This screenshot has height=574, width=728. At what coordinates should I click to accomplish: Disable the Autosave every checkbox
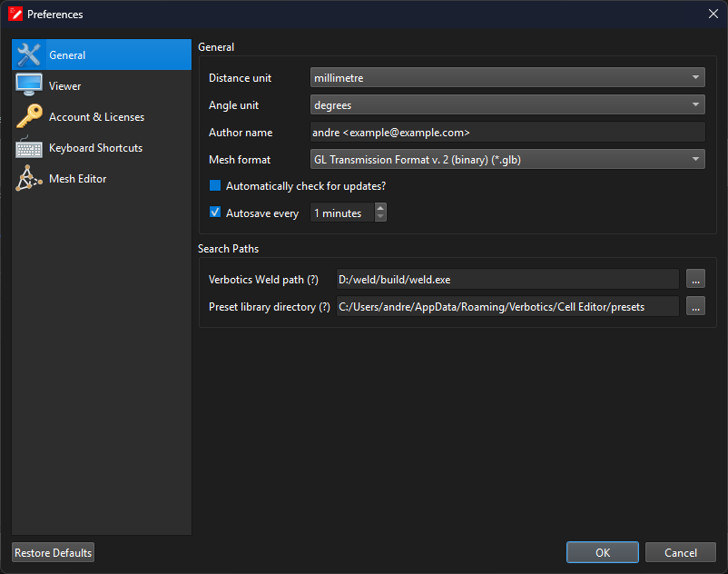tap(215, 213)
